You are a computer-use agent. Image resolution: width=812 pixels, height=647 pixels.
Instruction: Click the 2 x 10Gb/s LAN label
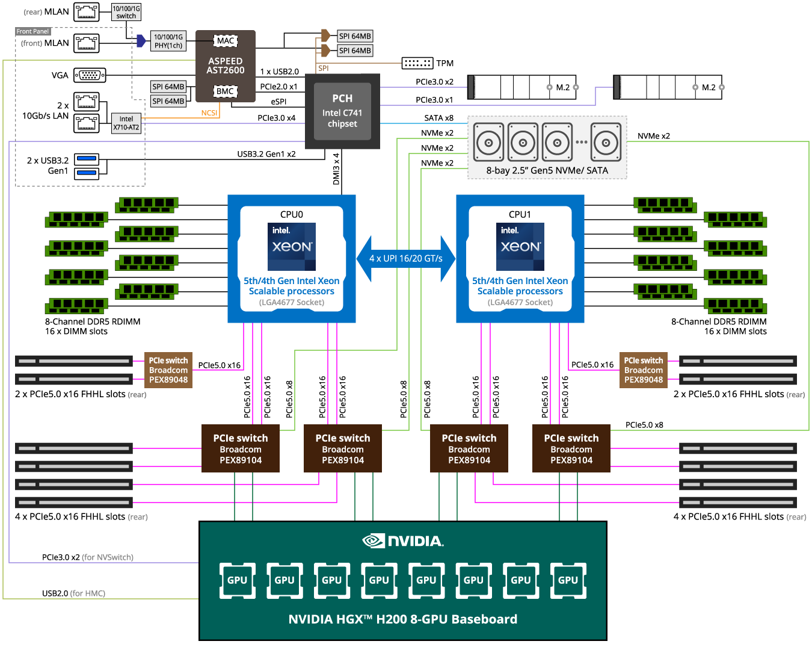46,111
